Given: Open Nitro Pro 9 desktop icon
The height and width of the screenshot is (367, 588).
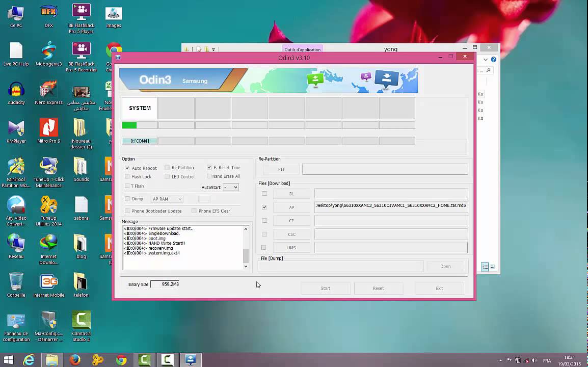Looking at the screenshot, I should point(49,132).
